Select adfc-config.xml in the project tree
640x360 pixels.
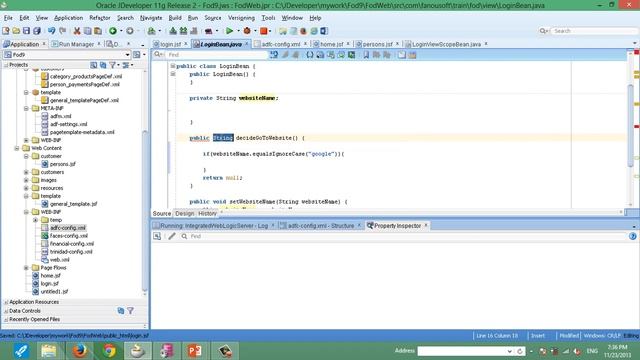tap(68, 228)
